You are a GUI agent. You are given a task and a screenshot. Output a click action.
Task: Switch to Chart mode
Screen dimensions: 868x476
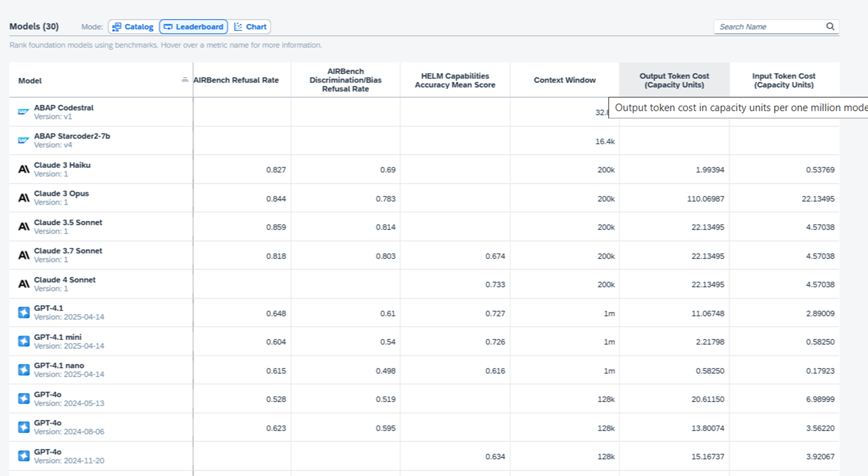tap(250, 27)
